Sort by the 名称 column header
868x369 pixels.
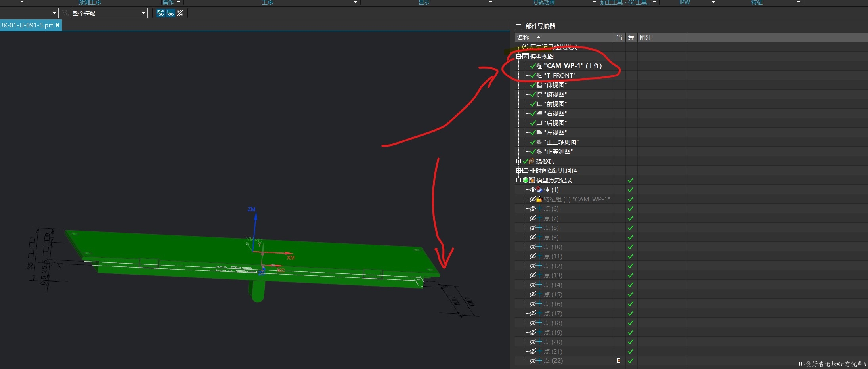tap(564, 37)
